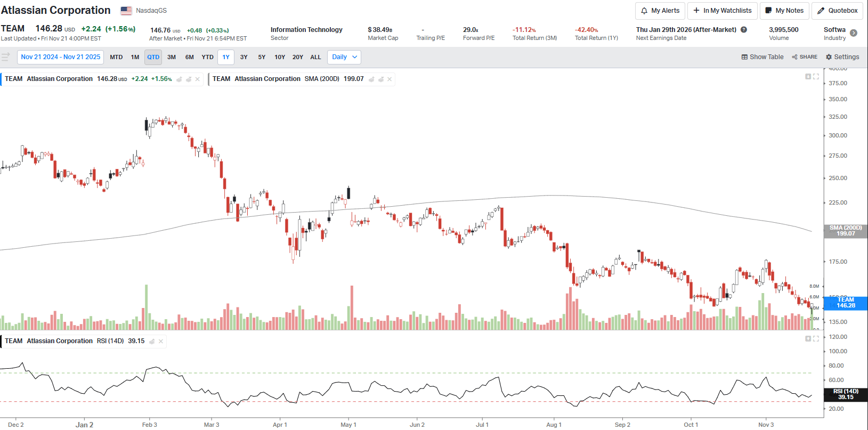Remove the SMA (200D) series from chart
Screen dimensions: 868x430
tap(390, 79)
